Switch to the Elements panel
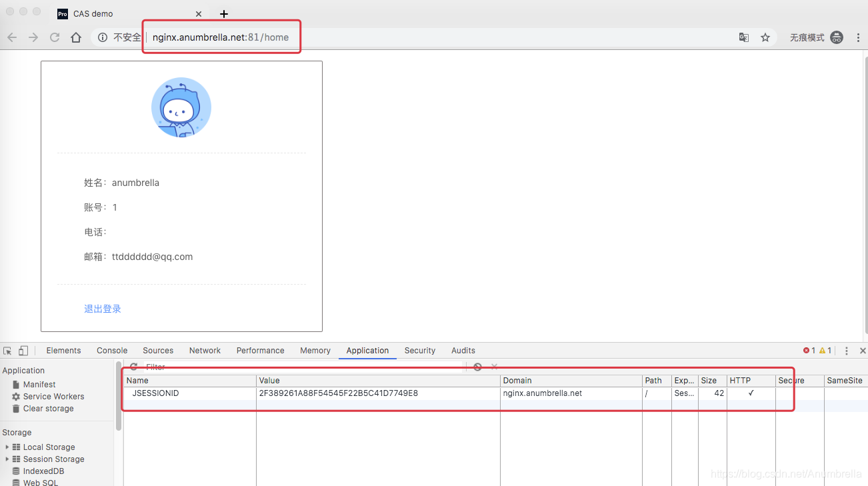 63,351
